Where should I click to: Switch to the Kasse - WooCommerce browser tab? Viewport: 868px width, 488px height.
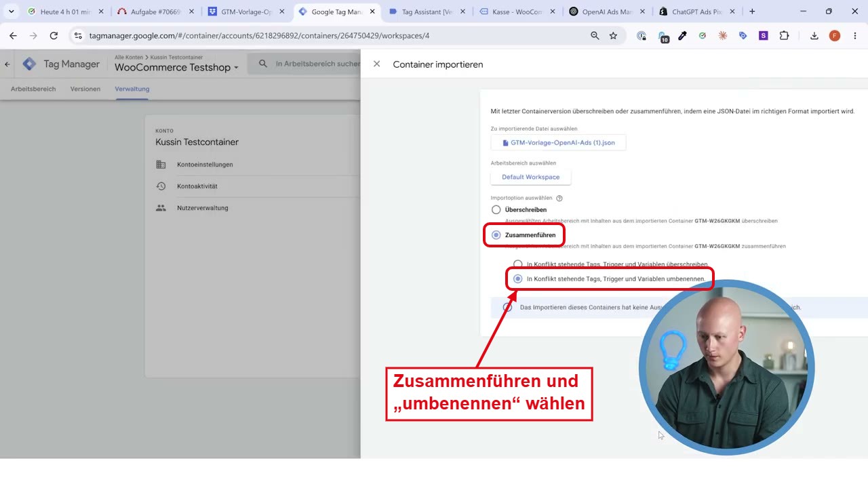point(517,12)
